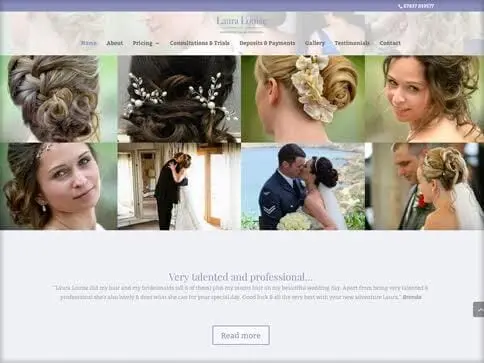Open the Home menu item

tap(89, 43)
